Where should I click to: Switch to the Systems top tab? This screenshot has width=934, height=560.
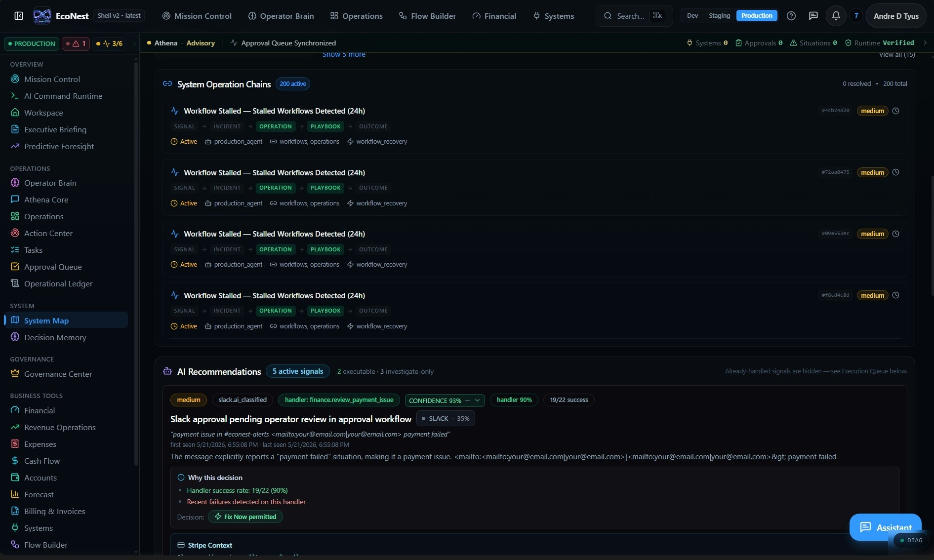553,16
